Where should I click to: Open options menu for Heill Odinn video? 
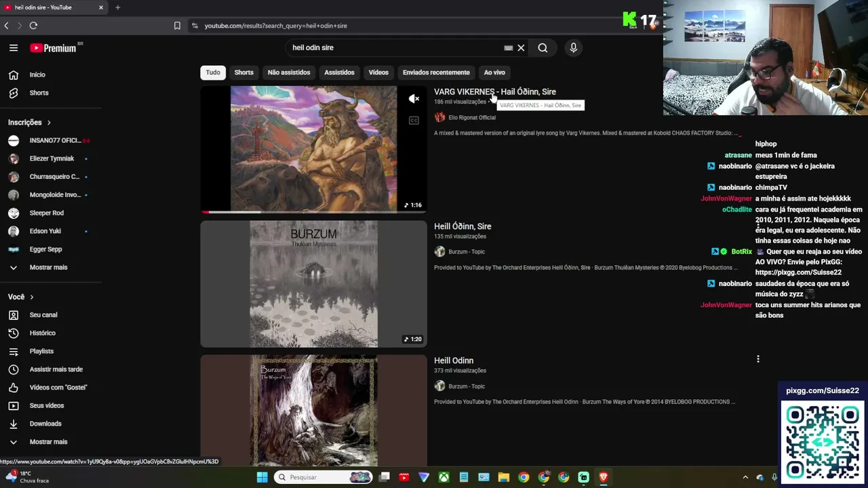(758, 359)
